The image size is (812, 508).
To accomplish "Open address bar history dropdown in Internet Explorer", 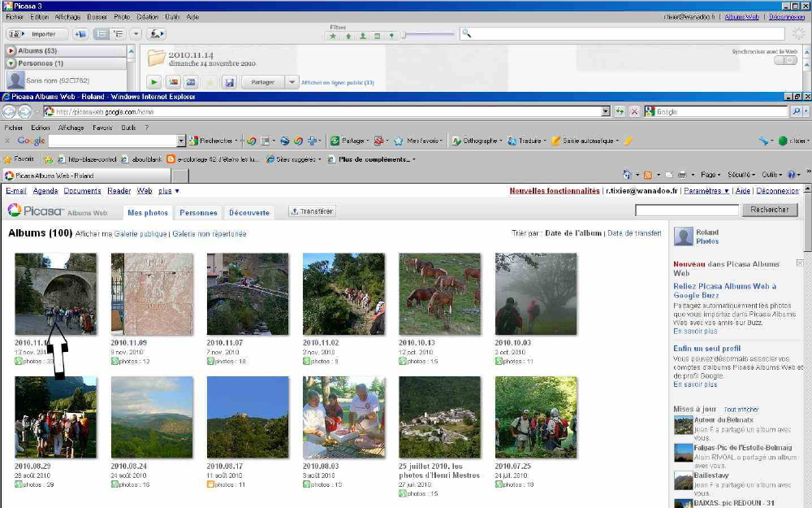I will point(606,111).
